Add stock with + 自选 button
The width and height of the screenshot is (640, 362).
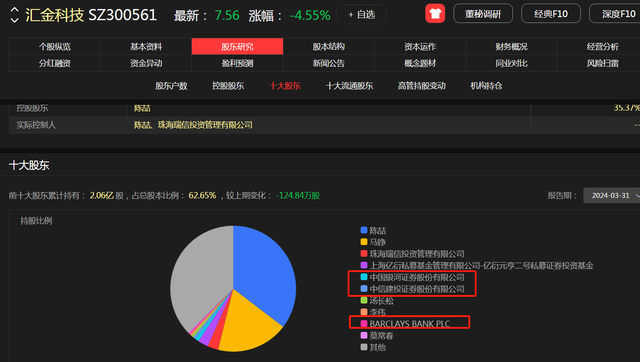click(x=361, y=15)
